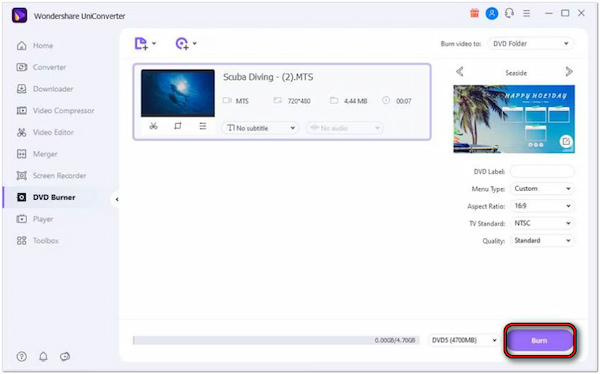Open the user account icon
Screen dimensions: 600x374
pyautogui.click(x=492, y=13)
